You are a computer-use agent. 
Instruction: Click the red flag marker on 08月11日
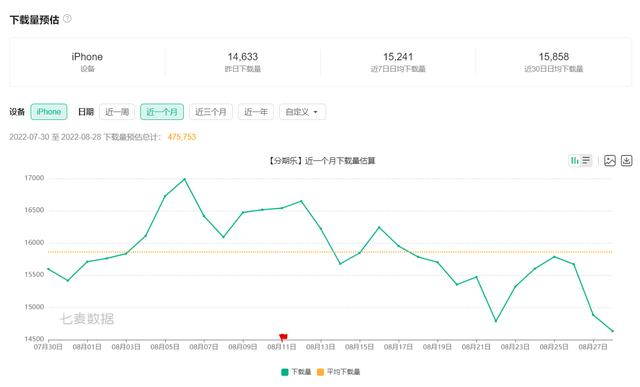click(283, 337)
